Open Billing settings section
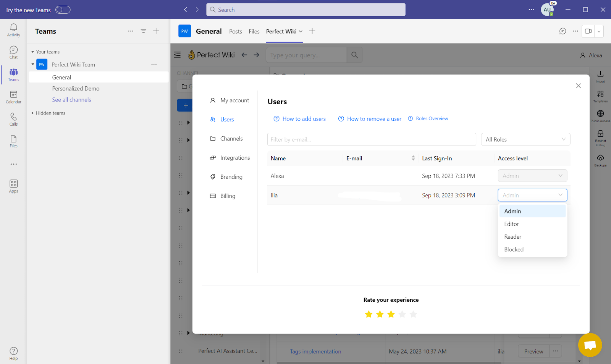The image size is (611, 364). pyautogui.click(x=223, y=196)
